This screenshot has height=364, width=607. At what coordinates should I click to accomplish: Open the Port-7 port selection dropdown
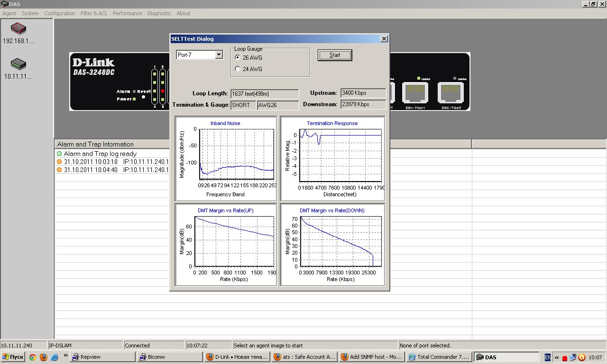point(219,55)
